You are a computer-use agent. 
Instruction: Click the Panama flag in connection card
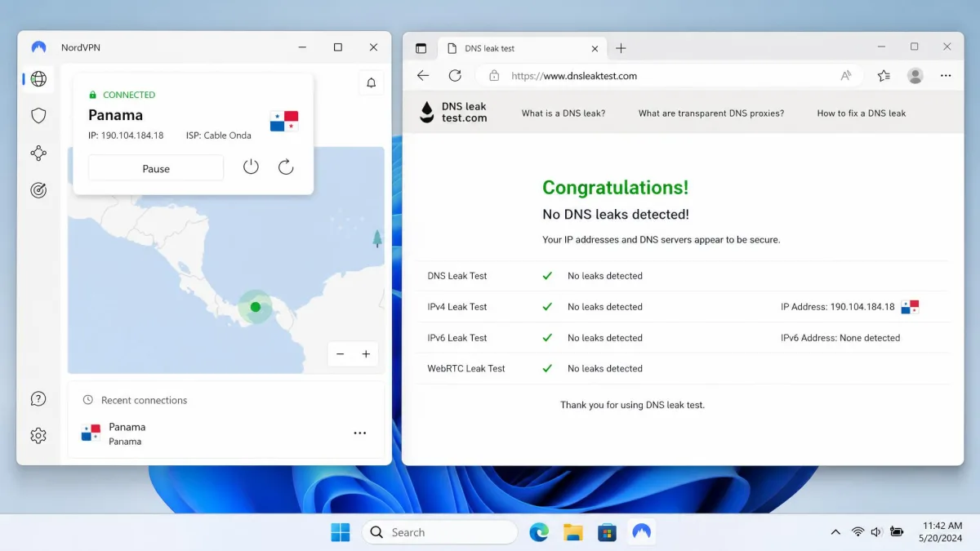click(x=284, y=121)
